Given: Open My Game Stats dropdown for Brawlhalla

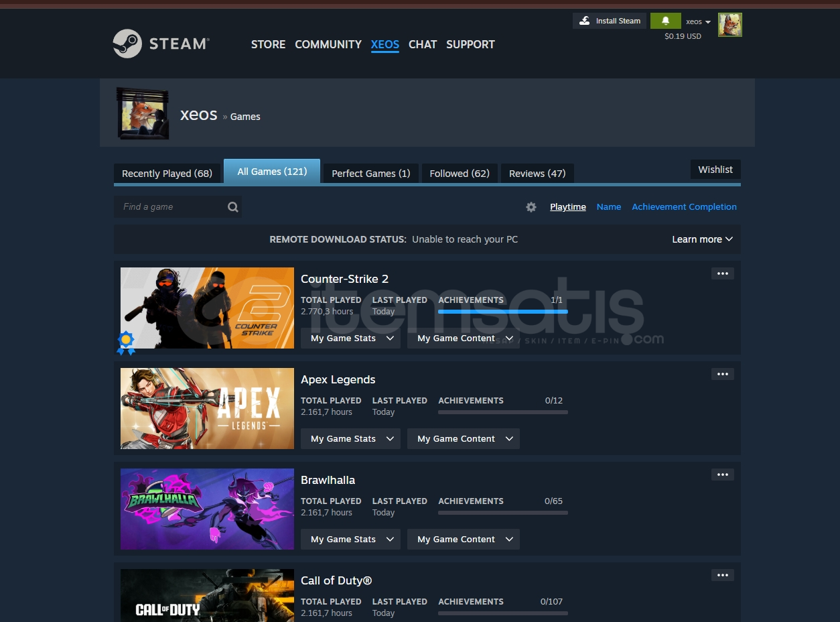Looking at the screenshot, I should 350,540.
